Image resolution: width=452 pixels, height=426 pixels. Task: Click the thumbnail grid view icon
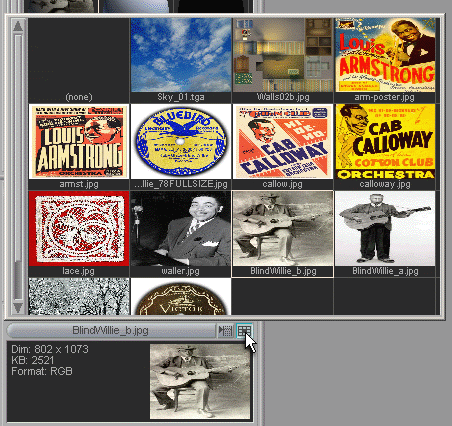pyautogui.click(x=244, y=331)
